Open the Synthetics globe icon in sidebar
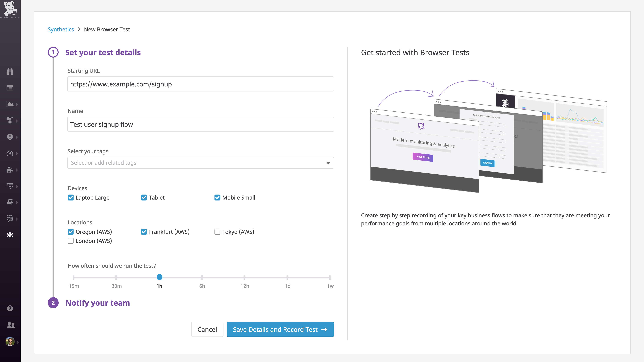The image size is (644, 362). click(10, 235)
